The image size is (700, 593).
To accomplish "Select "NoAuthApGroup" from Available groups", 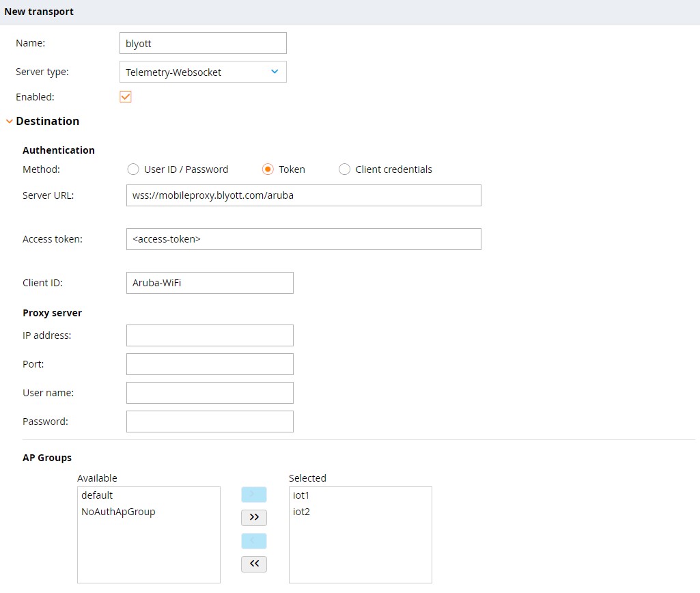I will pyautogui.click(x=117, y=511).
